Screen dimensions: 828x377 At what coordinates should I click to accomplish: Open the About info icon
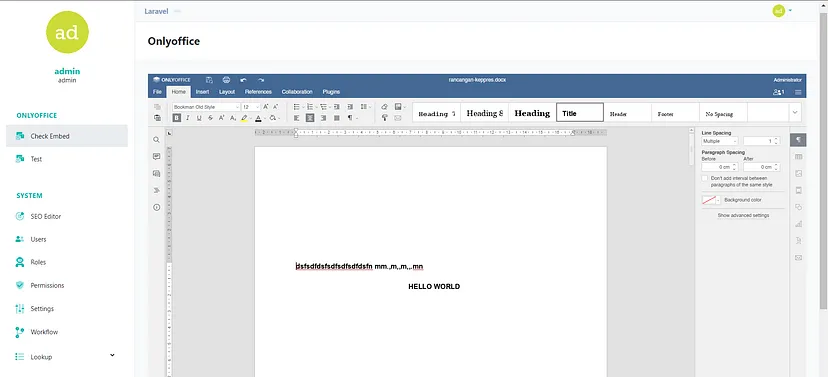156,208
